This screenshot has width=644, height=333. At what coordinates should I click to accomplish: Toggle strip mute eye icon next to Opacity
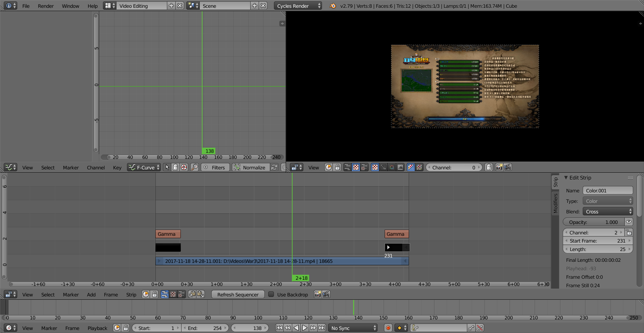[x=629, y=222]
